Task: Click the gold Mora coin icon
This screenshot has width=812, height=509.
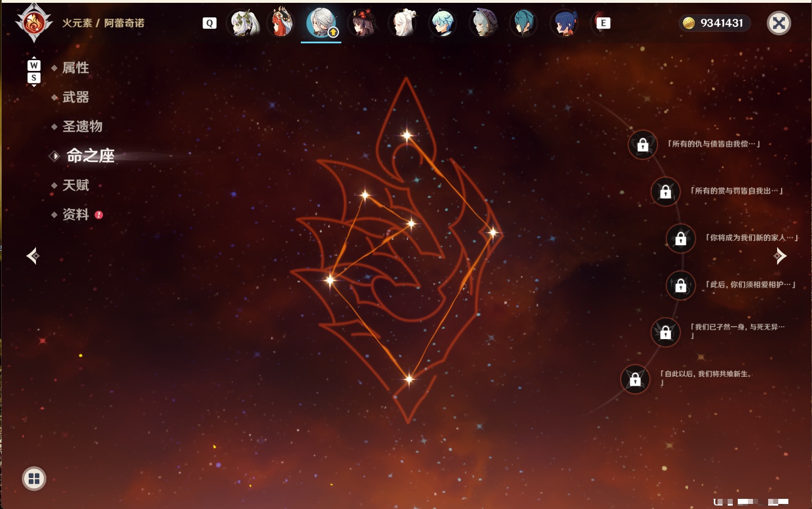Action: pyautogui.click(x=688, y=23)
